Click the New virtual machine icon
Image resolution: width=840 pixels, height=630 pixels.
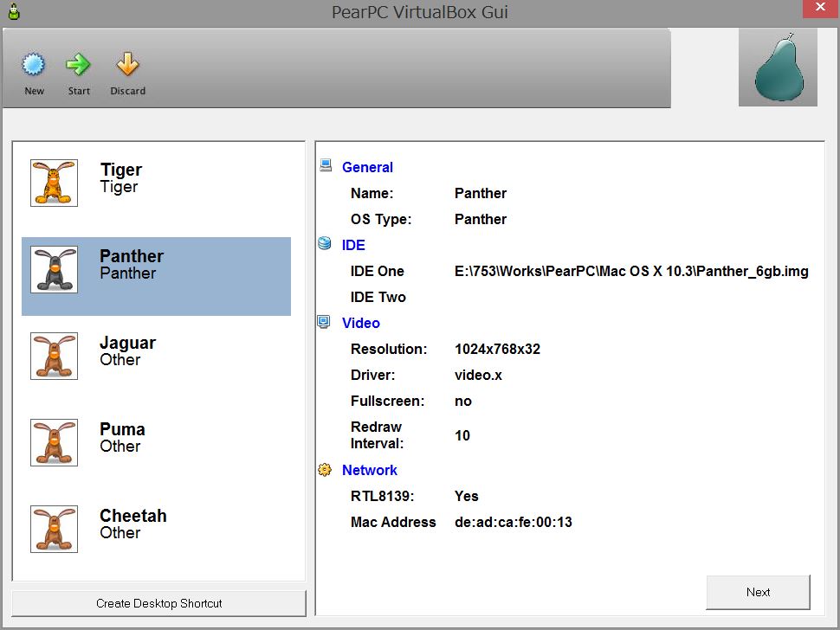tap(33, 65)
